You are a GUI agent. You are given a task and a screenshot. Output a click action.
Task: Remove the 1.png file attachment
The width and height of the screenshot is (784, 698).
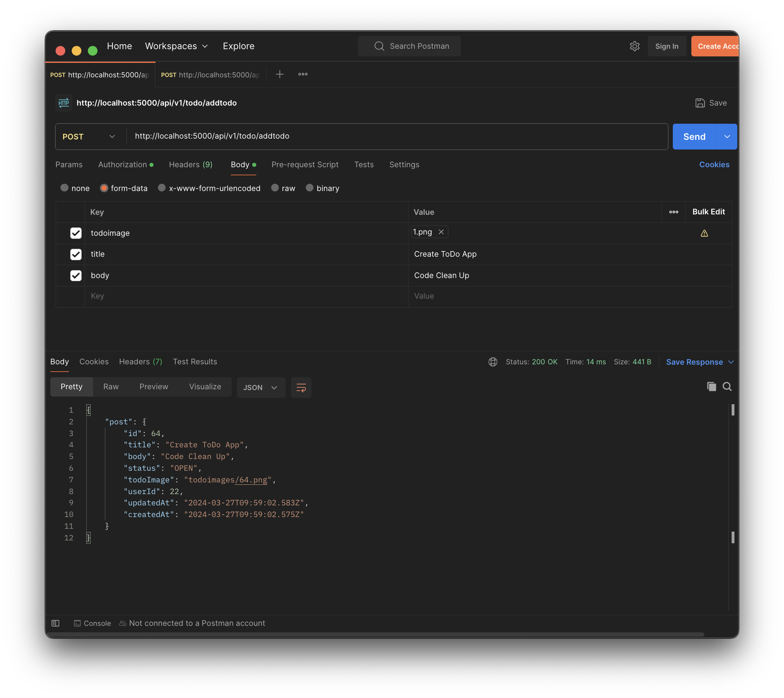click(441, 232)
